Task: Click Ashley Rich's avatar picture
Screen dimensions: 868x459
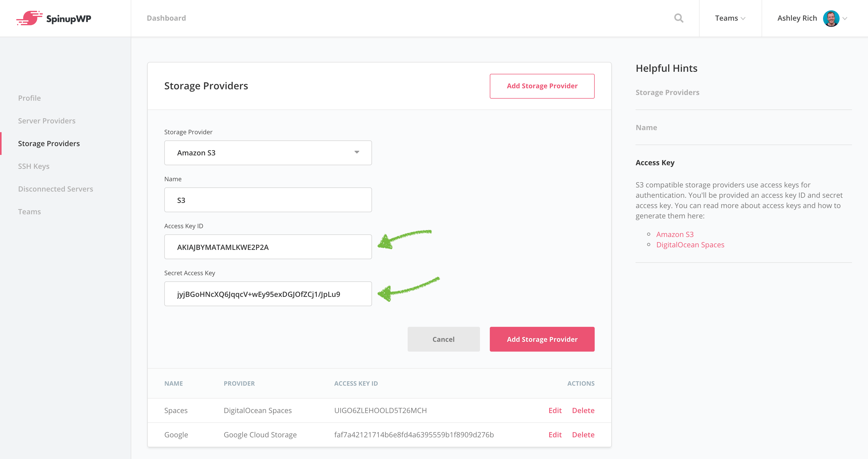Action: click(831, 18)
